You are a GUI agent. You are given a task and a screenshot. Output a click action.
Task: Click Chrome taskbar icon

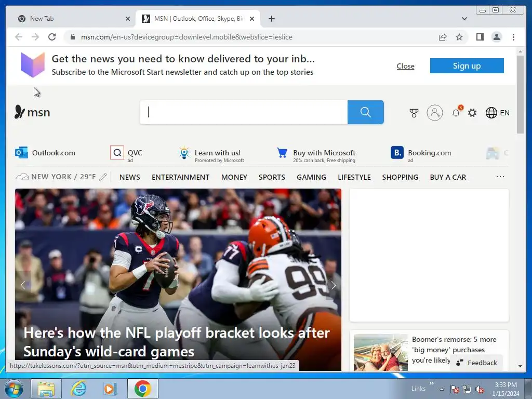coord(142,389)
